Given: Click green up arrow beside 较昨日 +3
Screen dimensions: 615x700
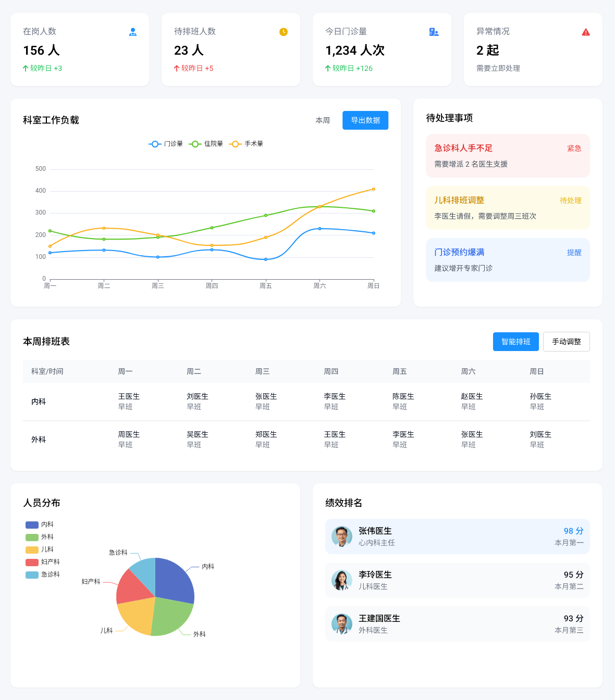Looking at the screenshot, I should tap(26, 68).
